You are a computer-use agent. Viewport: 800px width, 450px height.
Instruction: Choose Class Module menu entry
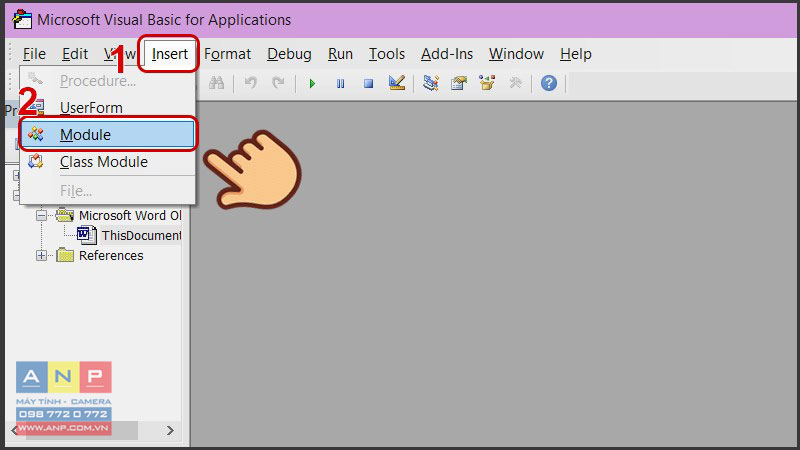107,162
